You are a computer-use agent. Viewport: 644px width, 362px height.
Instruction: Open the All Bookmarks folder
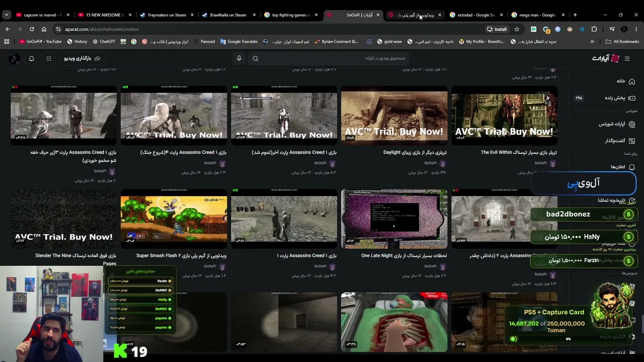pos(622,42)
